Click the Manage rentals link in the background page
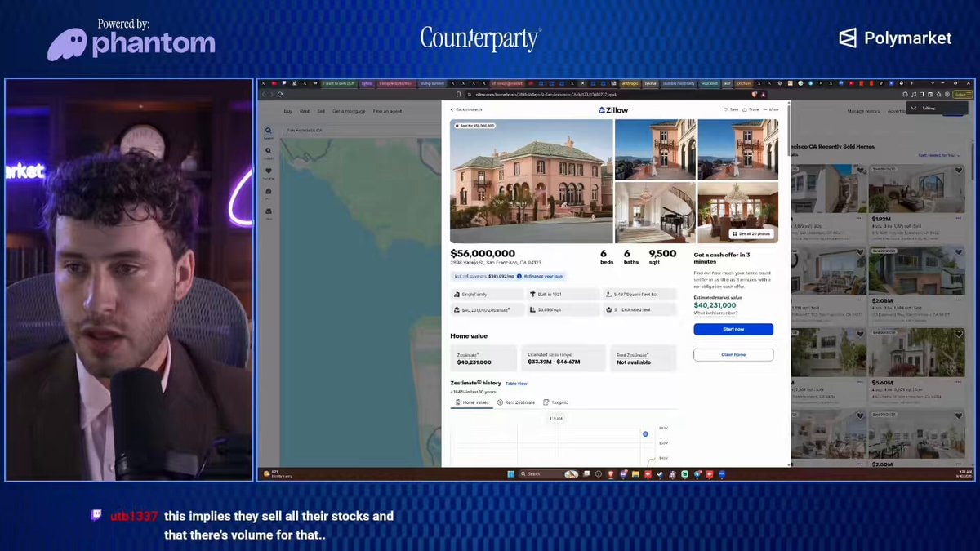 (863, 111)
